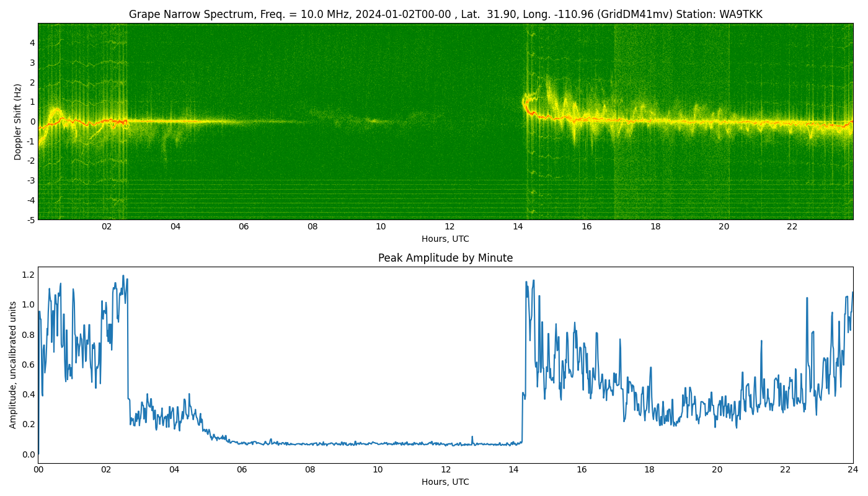Click the 0.0 amplitude axis tick label
This screenshot has width=868, height=496.
tap(29, 454)
